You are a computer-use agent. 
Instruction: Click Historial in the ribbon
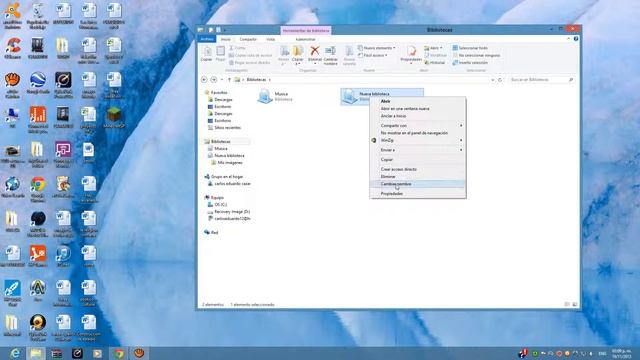point(435,62)
